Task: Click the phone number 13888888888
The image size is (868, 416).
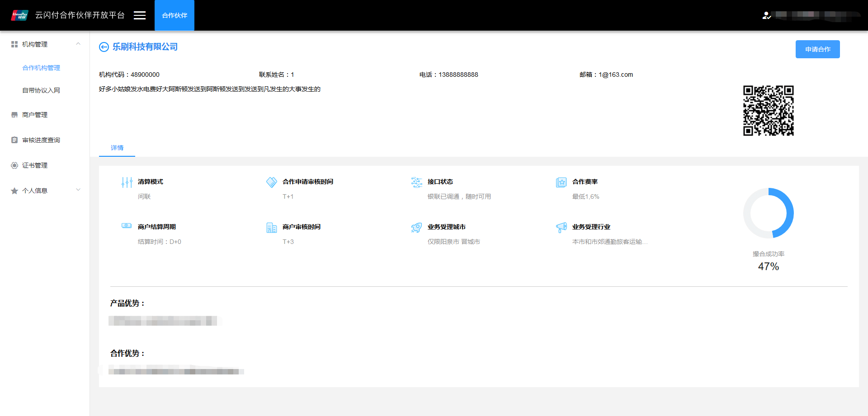Action: (458, 75)
